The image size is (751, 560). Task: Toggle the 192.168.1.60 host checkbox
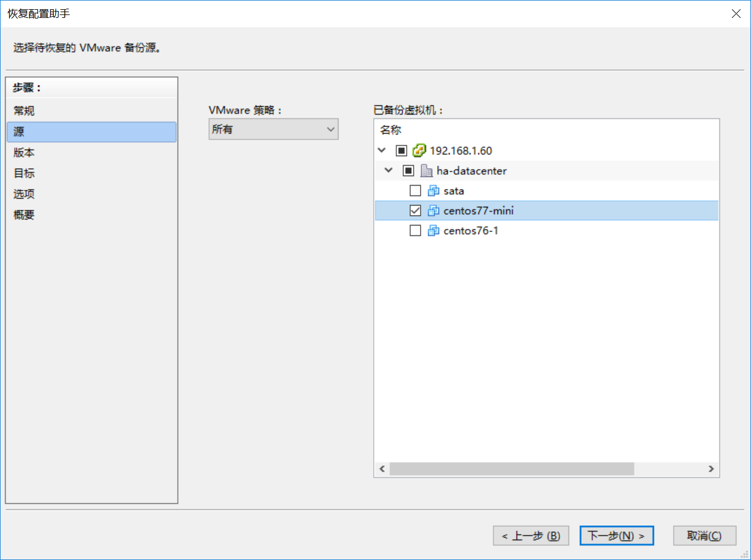401,151
